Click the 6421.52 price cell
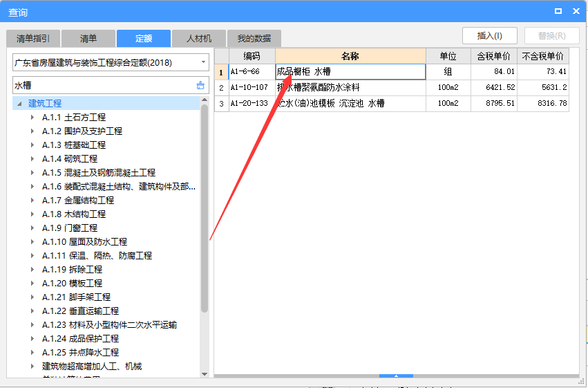Viewport: 588px width, 388px height. click(x=494, y=87)
